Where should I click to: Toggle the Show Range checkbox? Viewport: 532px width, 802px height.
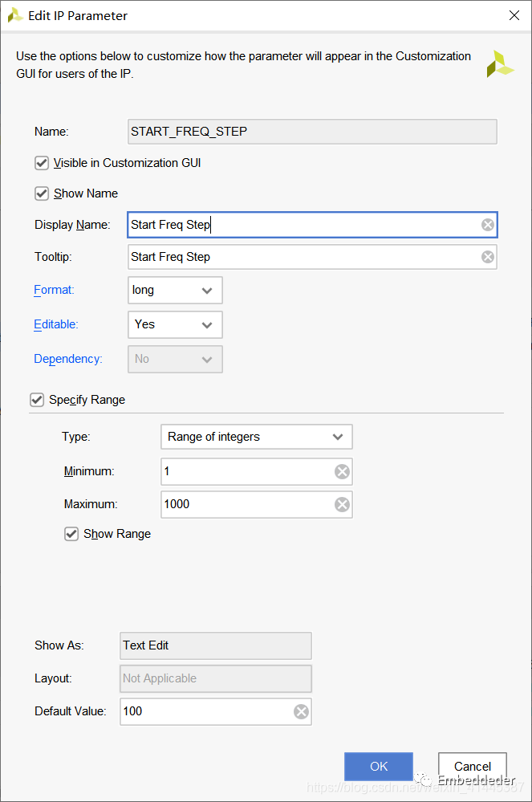(71, 534)
